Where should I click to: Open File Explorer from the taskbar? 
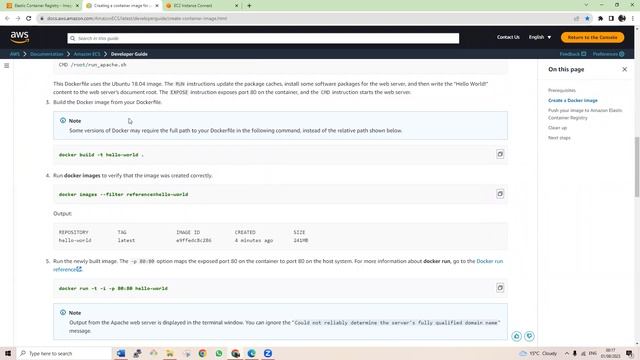[x=170, y=353]
